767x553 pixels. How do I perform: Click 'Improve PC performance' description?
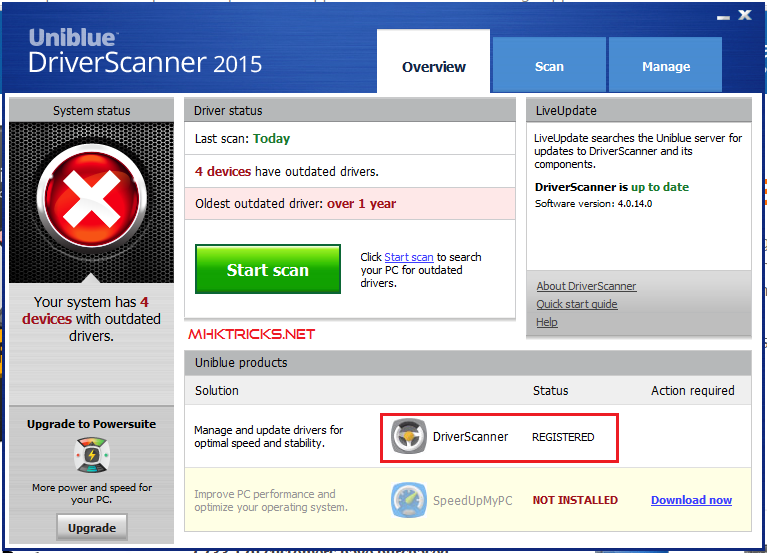tap(271, 501)
